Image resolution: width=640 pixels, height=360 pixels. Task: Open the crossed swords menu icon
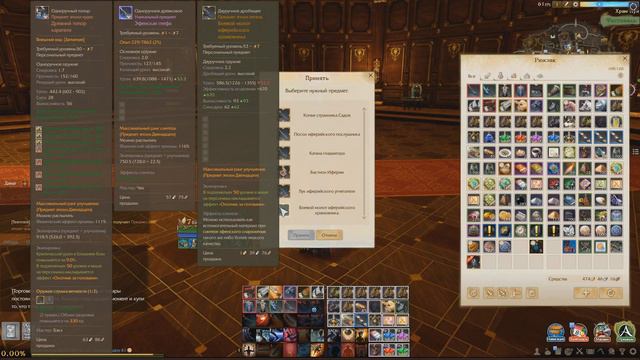pos(579,351)
